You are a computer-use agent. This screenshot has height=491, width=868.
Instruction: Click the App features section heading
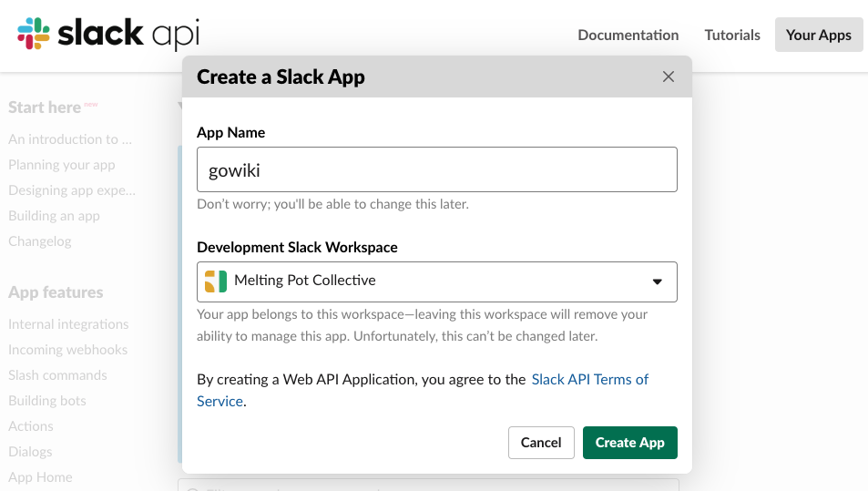(56, 292)
